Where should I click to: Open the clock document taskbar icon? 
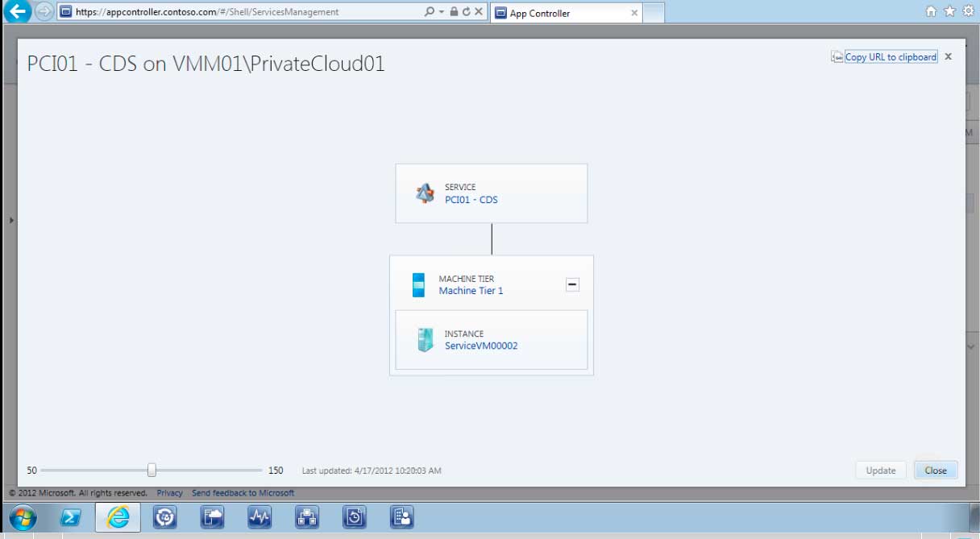point(355,517)
